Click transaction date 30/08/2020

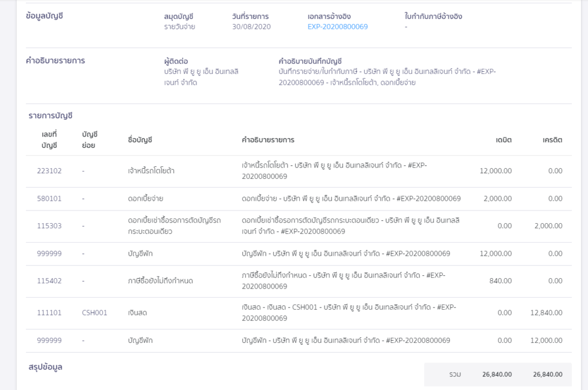[x=252, y=26]
